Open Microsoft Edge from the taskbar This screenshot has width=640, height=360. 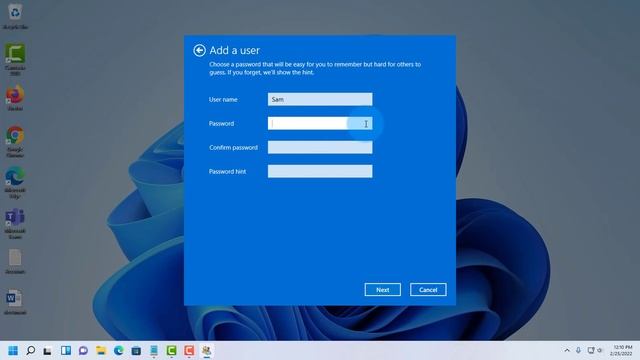[118, 351]
